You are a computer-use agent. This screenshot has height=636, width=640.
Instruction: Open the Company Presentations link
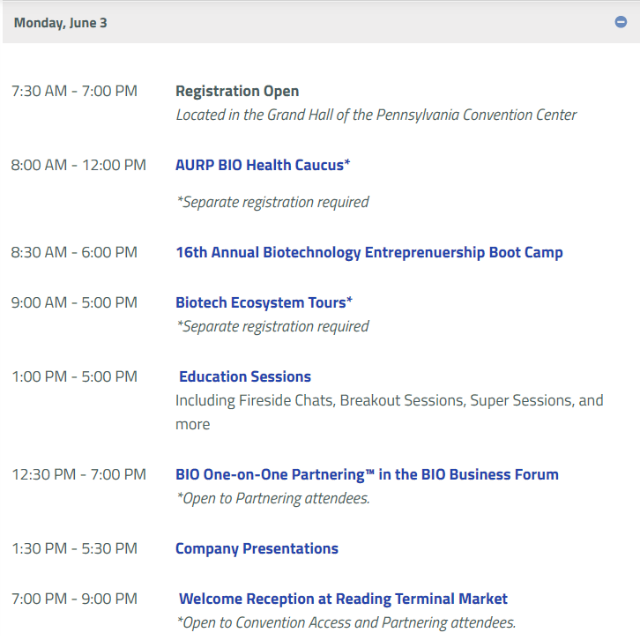coord(257,549)
